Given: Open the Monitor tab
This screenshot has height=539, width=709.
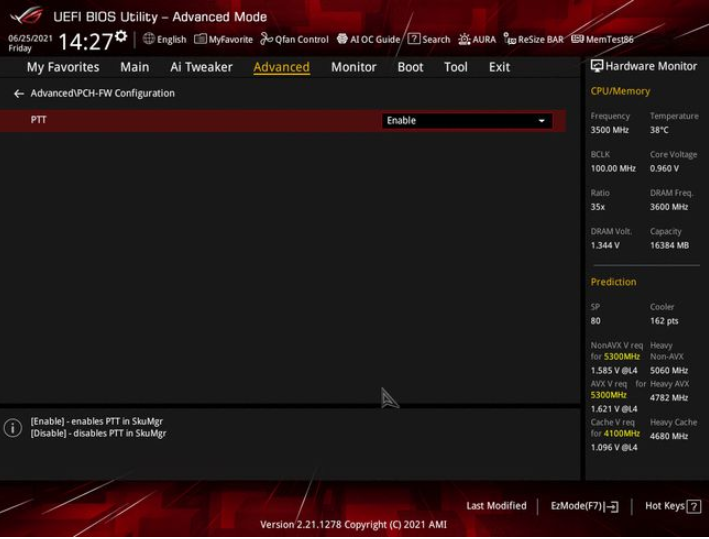Looking at the screenshot, I should click(354, 67).
